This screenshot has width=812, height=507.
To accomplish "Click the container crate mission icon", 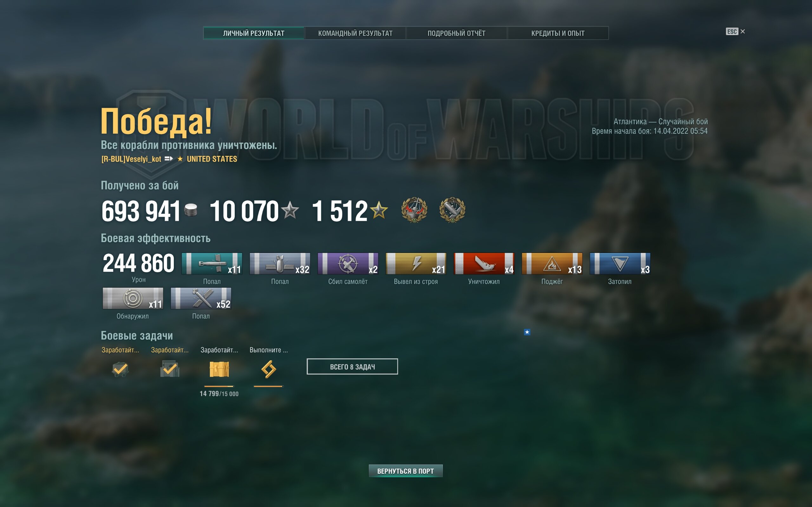I will [219, 369].
